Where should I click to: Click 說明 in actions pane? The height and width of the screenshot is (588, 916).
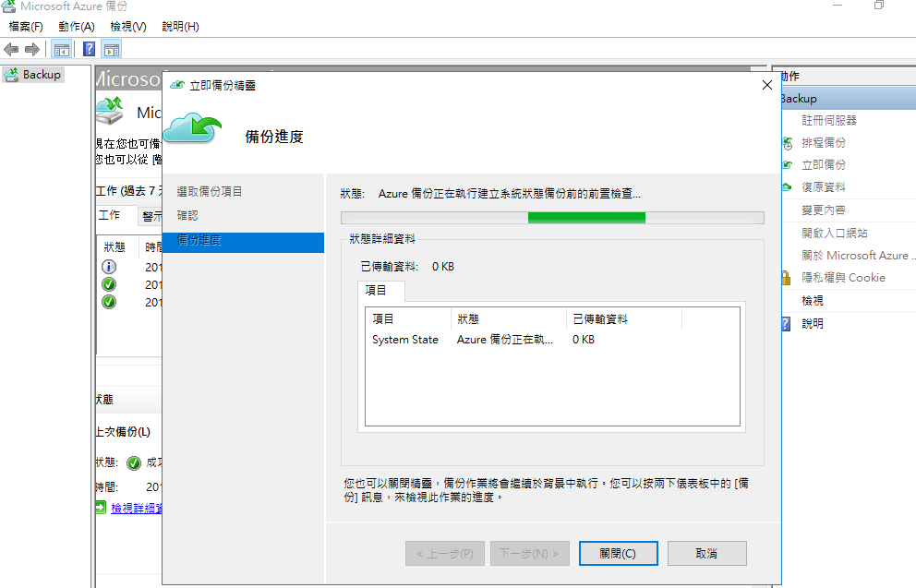click(x=813, y=323)
